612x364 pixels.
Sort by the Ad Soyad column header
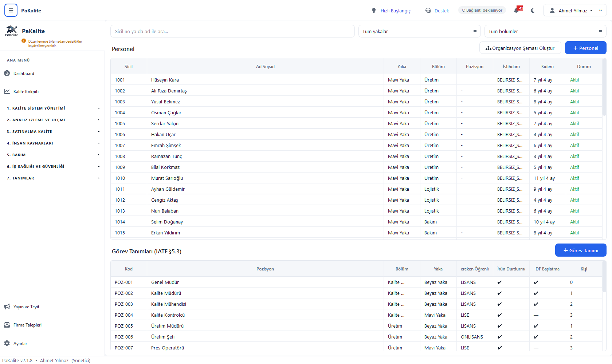pyautogui.click(x=265, y=66)
